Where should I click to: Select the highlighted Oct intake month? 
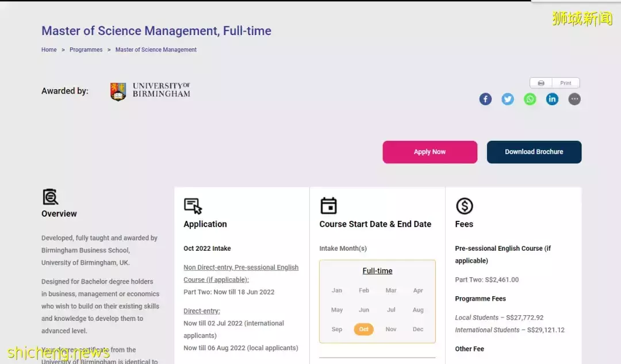363,329
